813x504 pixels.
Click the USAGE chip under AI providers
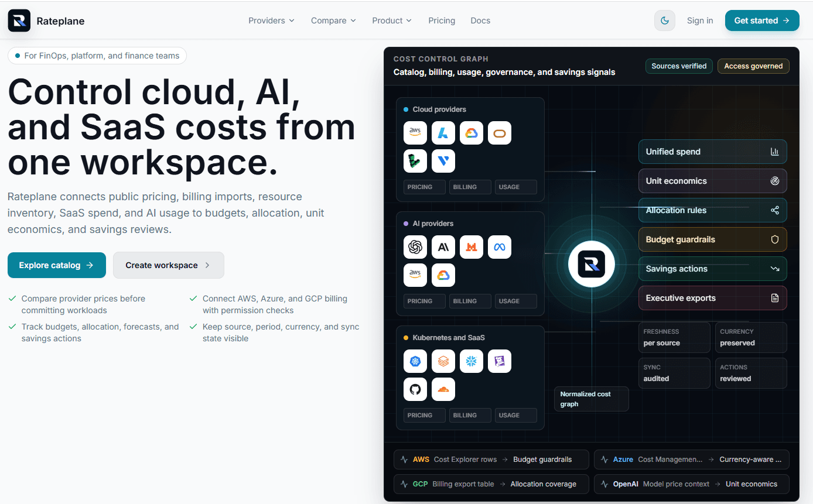point(516,301)
